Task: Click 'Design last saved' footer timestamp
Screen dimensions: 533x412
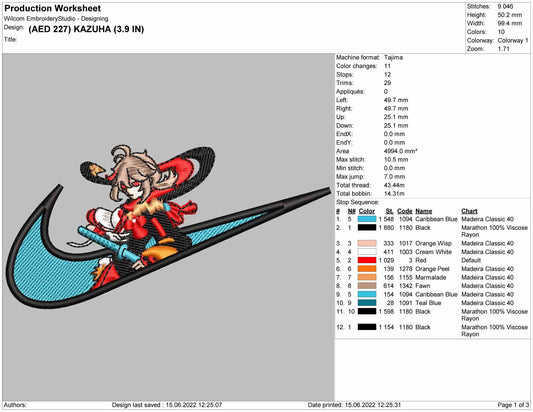Action: [x=167, y=405]
